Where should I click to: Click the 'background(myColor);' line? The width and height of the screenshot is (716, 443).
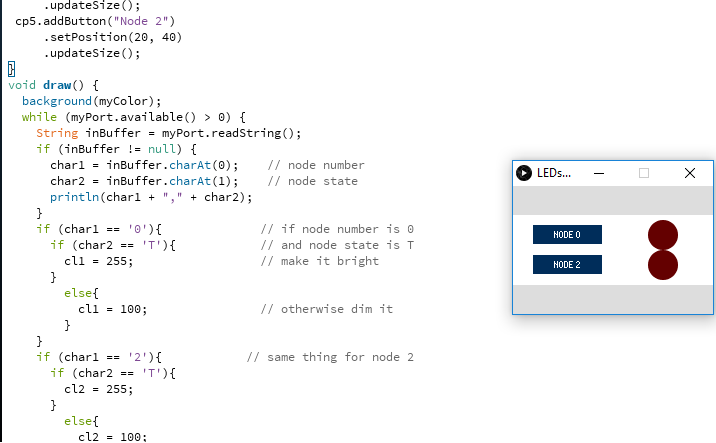[x=91, y=101]
